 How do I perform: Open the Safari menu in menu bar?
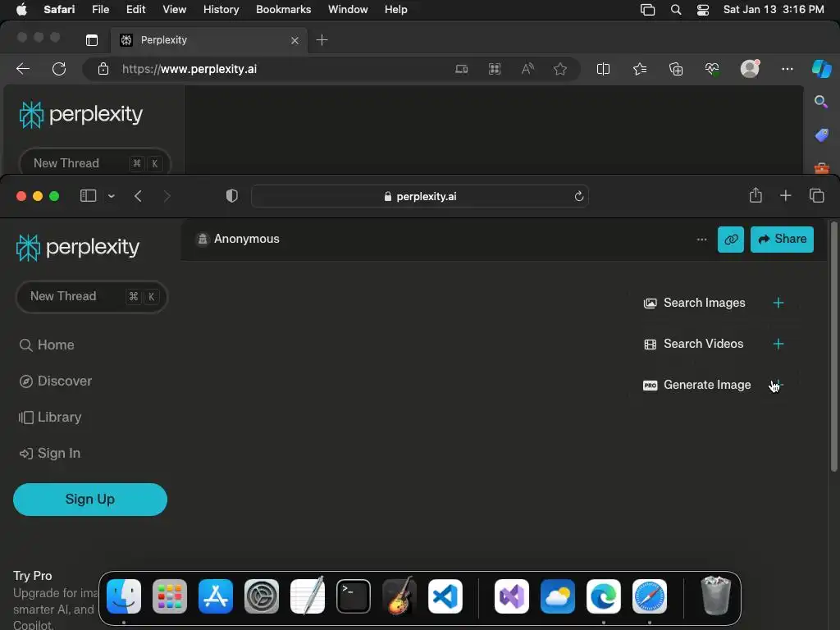click(x=59, y=10)
